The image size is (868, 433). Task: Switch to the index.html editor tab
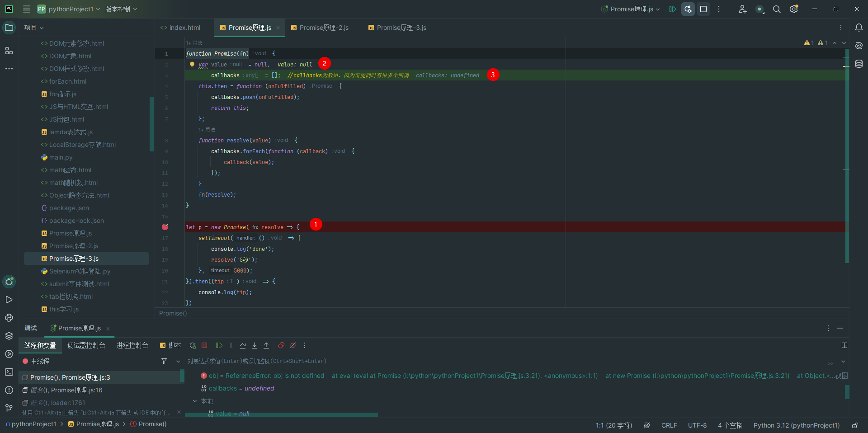180,28
